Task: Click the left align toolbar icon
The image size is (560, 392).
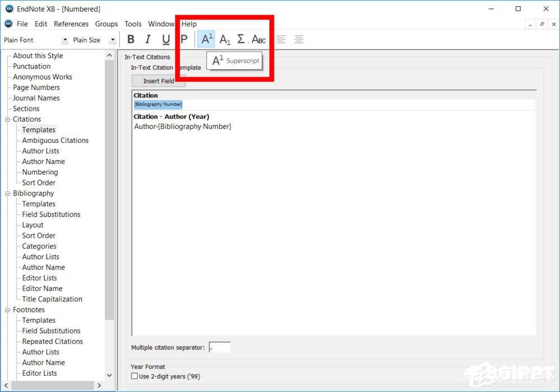Action: (281, 39)
